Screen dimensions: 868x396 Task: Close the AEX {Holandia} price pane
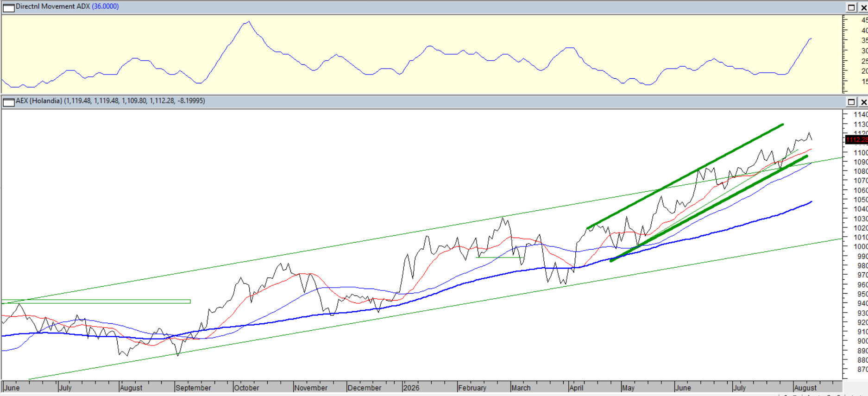coord(863,101)
